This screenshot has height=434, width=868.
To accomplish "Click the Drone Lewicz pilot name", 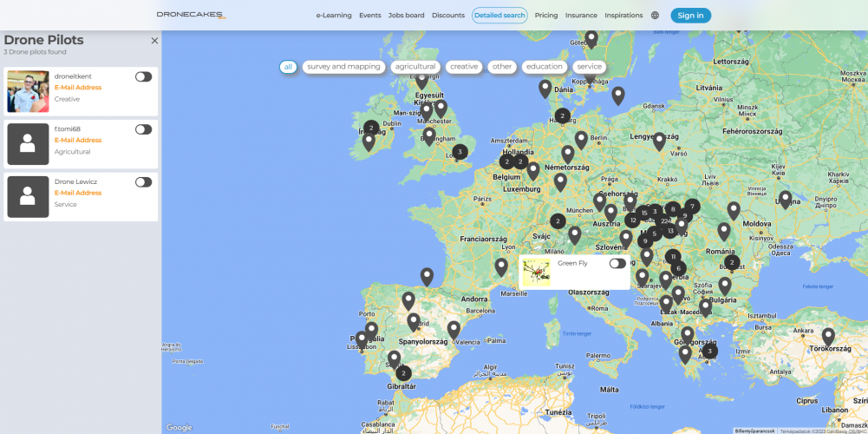I will [75, 181].
